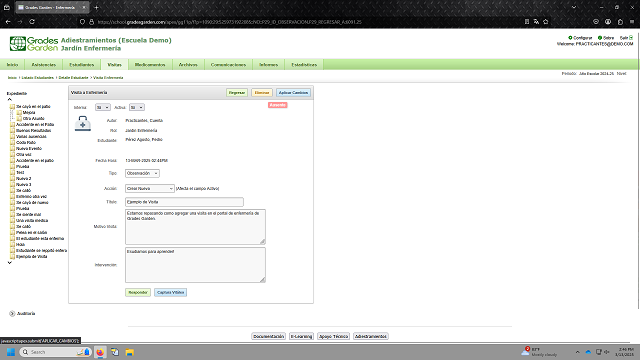Click the Grades Garden logo

[33, 44]
